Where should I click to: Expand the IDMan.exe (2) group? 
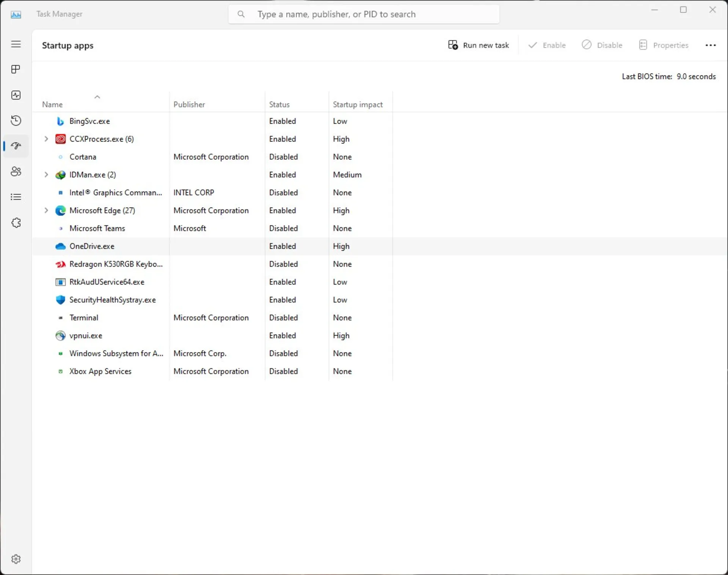[x=46, y=174]
